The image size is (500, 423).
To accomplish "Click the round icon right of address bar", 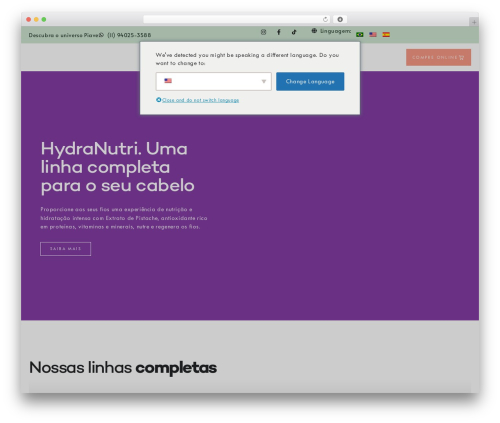I will [340, 19].
